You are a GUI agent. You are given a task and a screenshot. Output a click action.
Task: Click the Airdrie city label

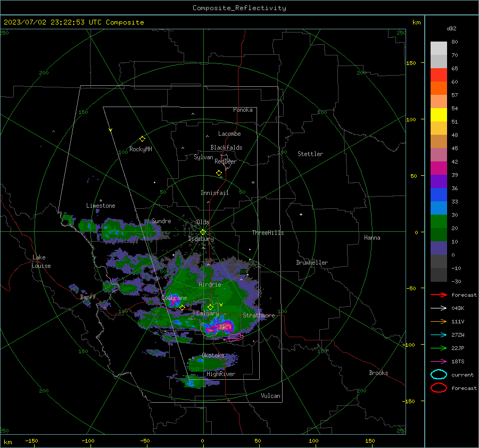click(x=210, y=284)
